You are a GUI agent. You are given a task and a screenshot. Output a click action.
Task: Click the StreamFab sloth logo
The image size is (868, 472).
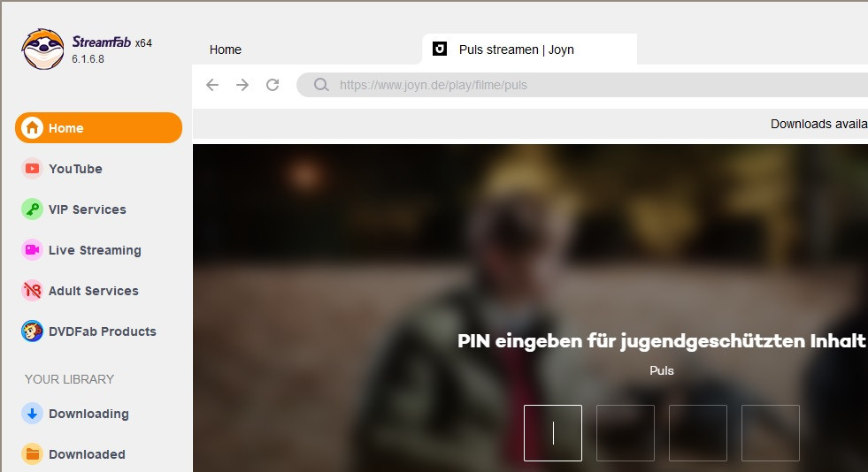pyautogui.click(x=43, y=49)
